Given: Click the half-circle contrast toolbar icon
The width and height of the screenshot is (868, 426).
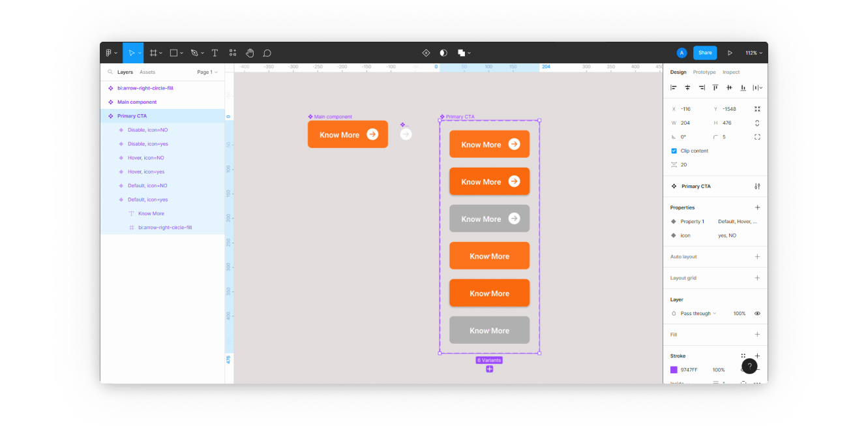Looking at the screenshot, I should [x=443, y=53].
